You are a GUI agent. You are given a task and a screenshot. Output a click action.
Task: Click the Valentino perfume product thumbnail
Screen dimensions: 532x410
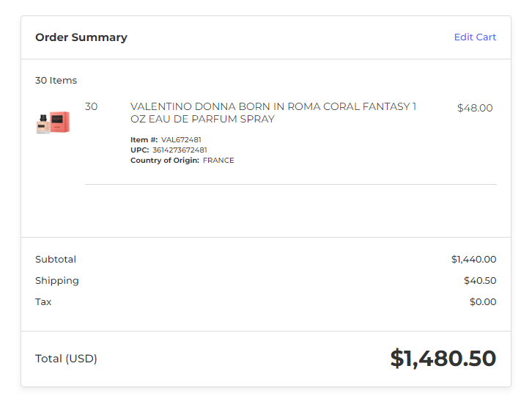click(x=53, y=122)
